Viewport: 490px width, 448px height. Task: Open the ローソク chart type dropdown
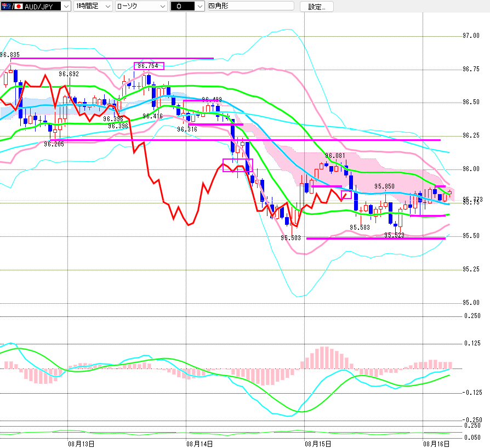(x=141, y=6)
